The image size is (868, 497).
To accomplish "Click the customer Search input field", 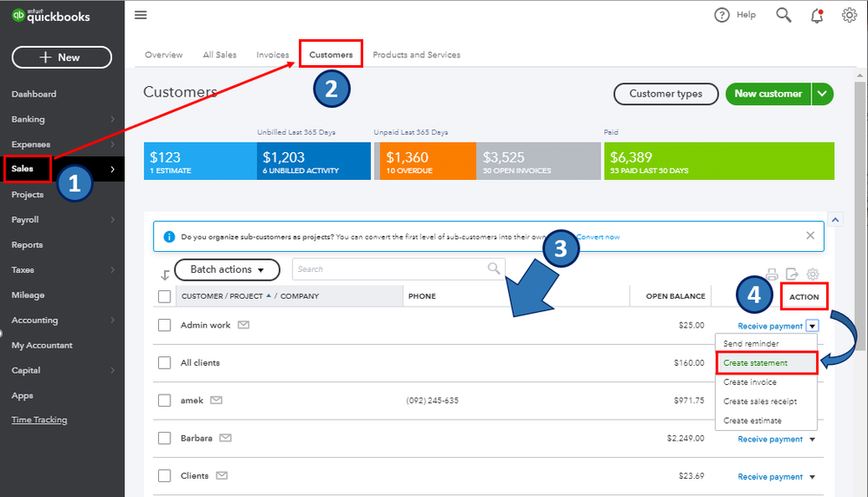I will point(398,269).
